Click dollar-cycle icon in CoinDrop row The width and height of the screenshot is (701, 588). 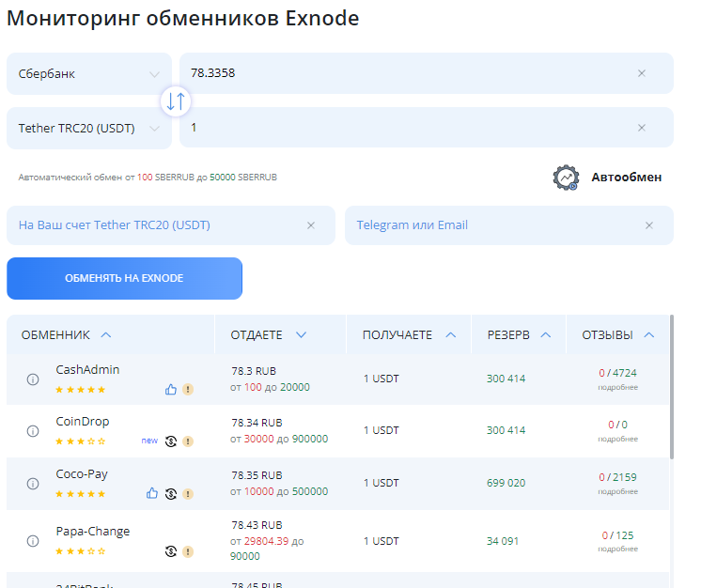coord(171,441)
